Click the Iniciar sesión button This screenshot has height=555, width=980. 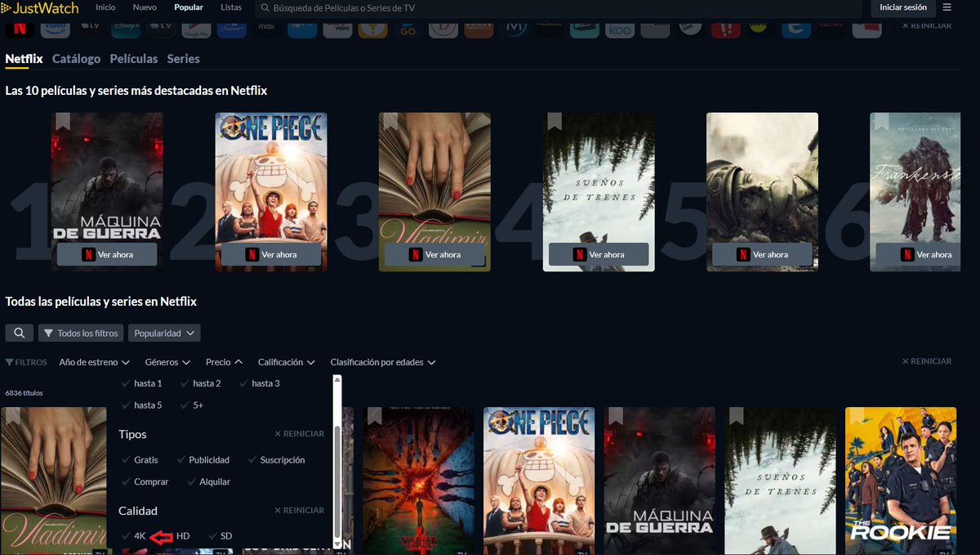903,7
